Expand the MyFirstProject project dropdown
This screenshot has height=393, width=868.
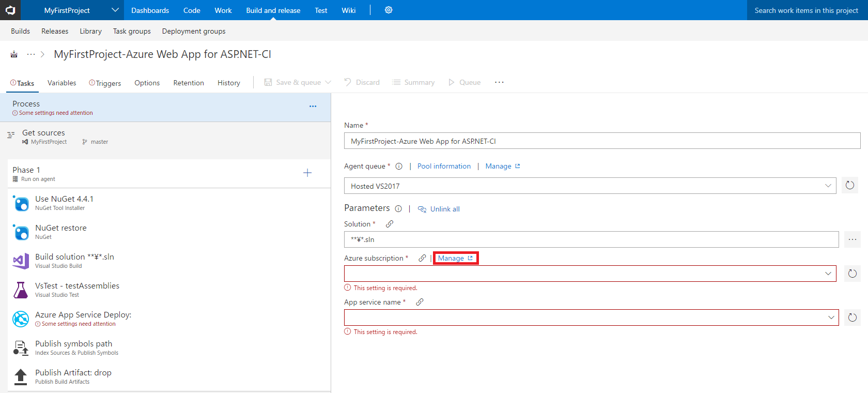click(115, 10)
